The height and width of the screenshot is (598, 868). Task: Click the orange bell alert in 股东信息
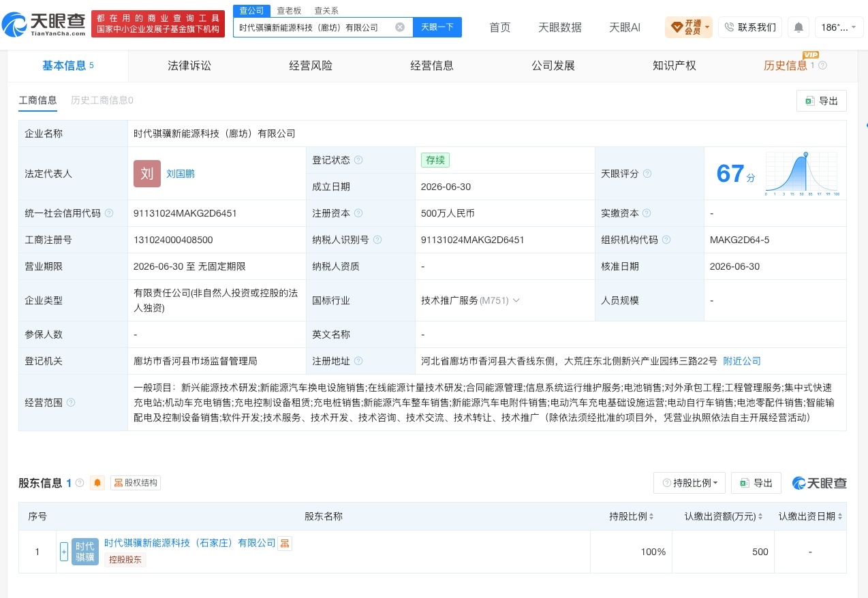[98, 483]
